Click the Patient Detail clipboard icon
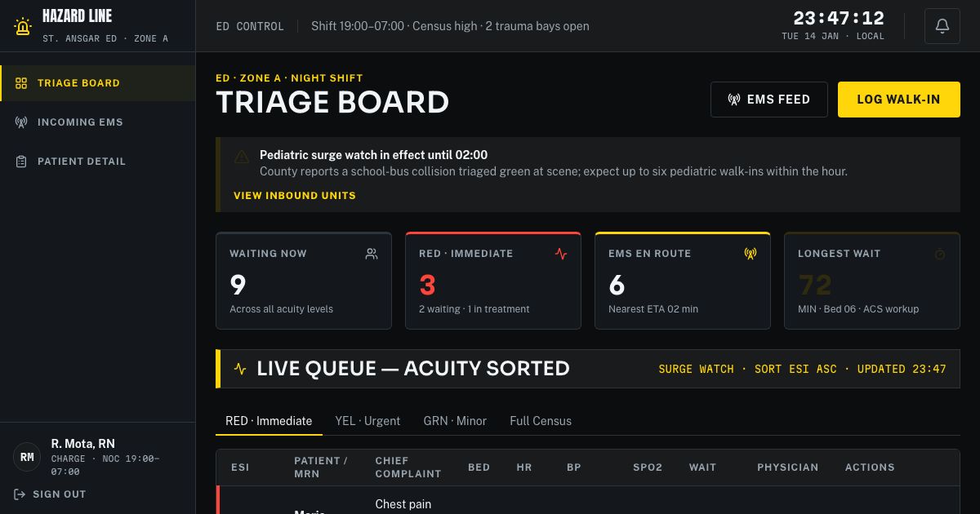 tap(21, 162)
